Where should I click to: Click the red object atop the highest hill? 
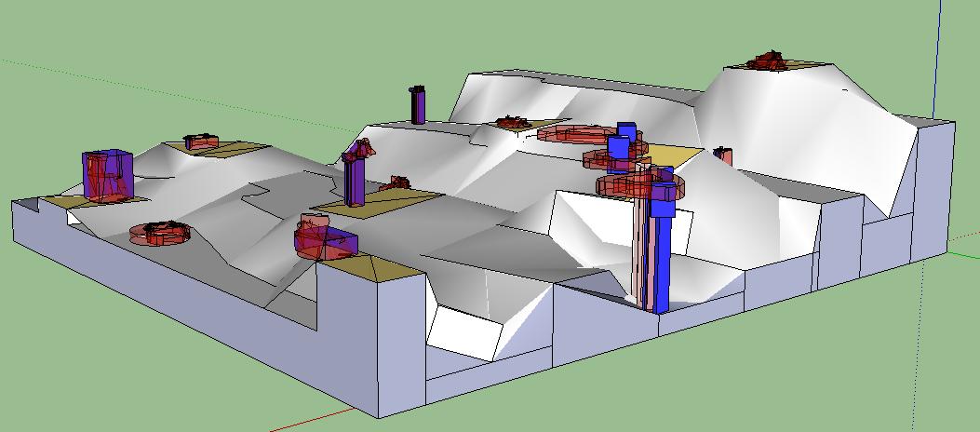point(766,61)
